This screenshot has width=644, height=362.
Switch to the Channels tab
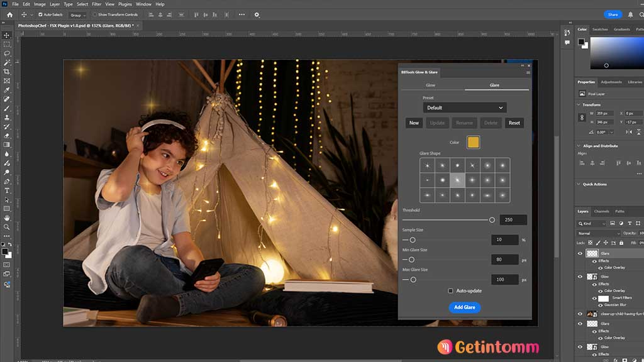pos(601,211)
